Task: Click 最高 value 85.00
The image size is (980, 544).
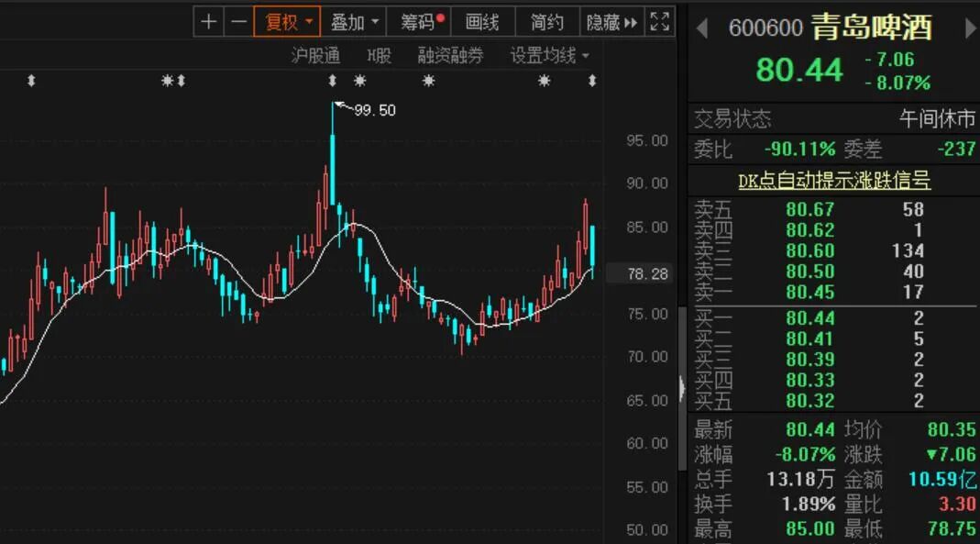Action: [x=810, y=529]
